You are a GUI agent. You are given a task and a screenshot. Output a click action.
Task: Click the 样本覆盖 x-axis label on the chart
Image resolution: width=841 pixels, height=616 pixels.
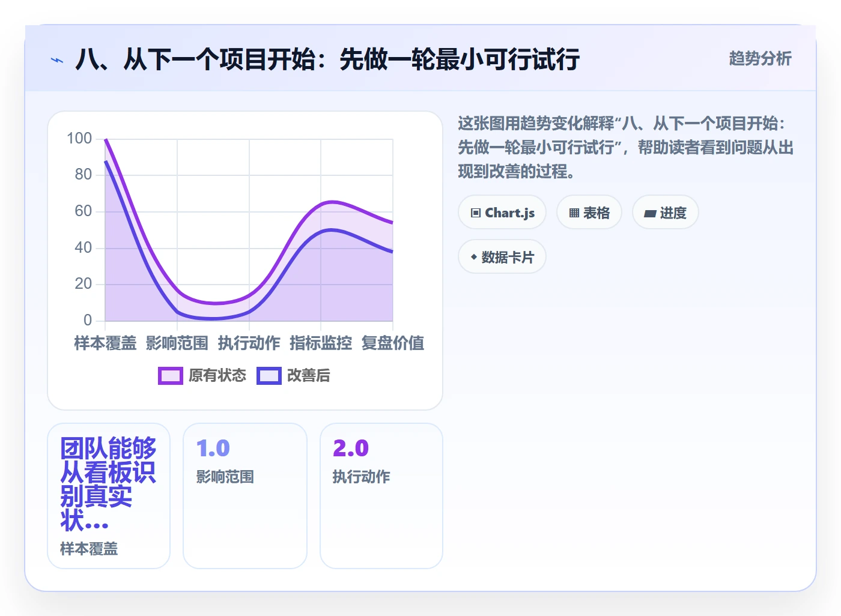tap(105, 343)
